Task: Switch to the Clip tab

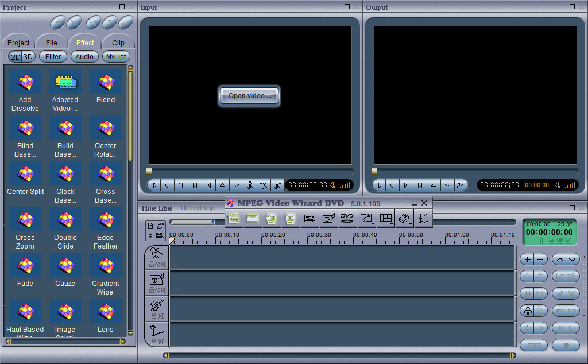Action: tap(118, 42)
